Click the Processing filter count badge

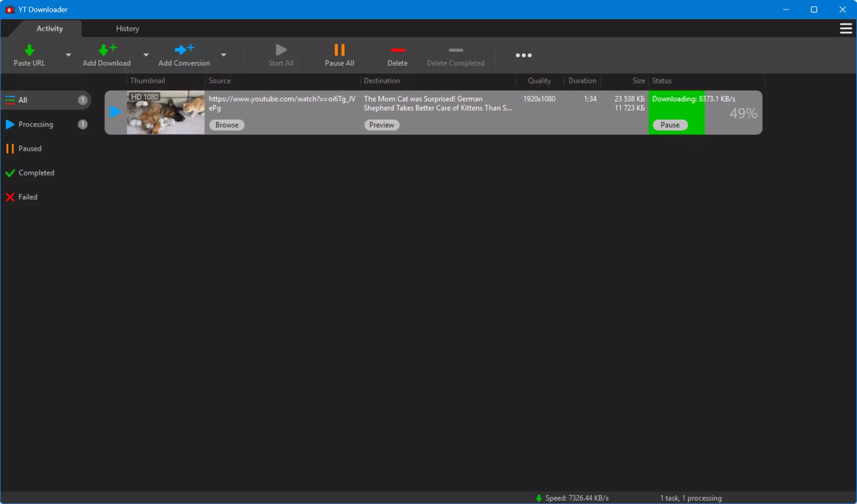pos(83,124)
